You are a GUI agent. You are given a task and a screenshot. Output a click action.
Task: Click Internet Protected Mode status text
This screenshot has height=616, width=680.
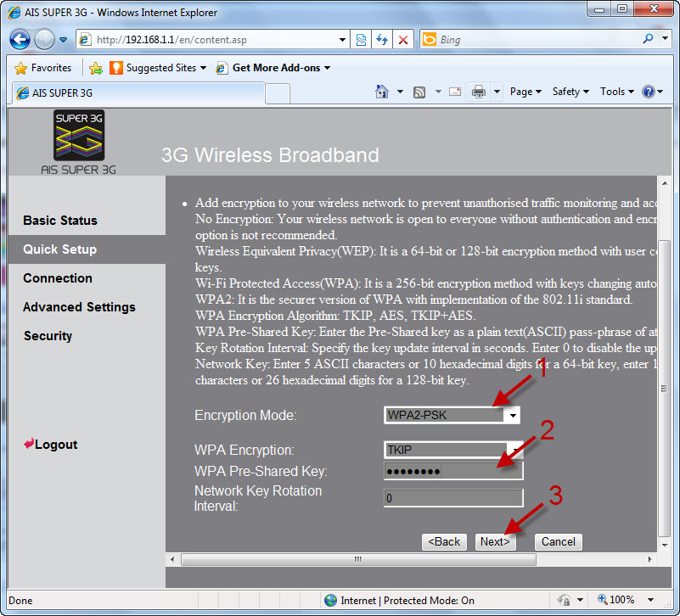(407, 601)
